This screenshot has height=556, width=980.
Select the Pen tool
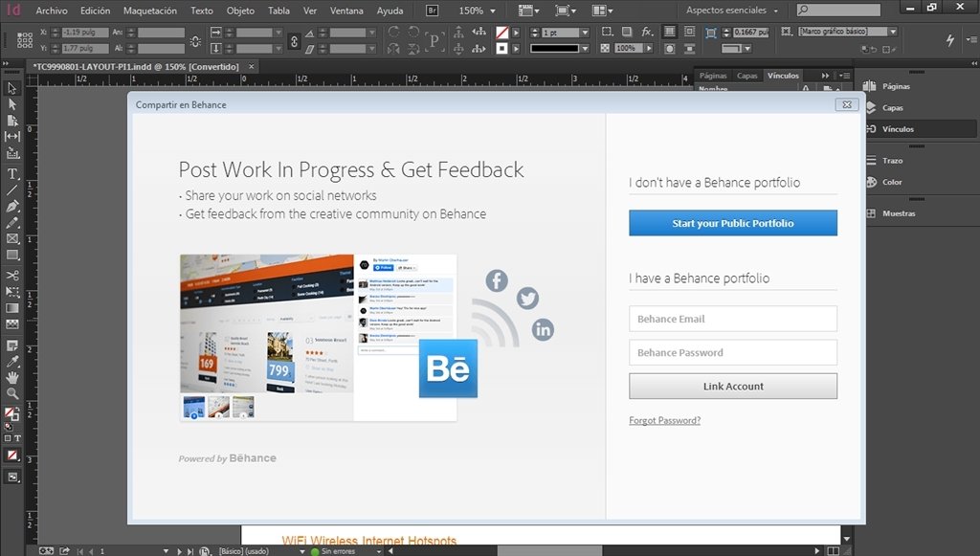coord(11,206)
